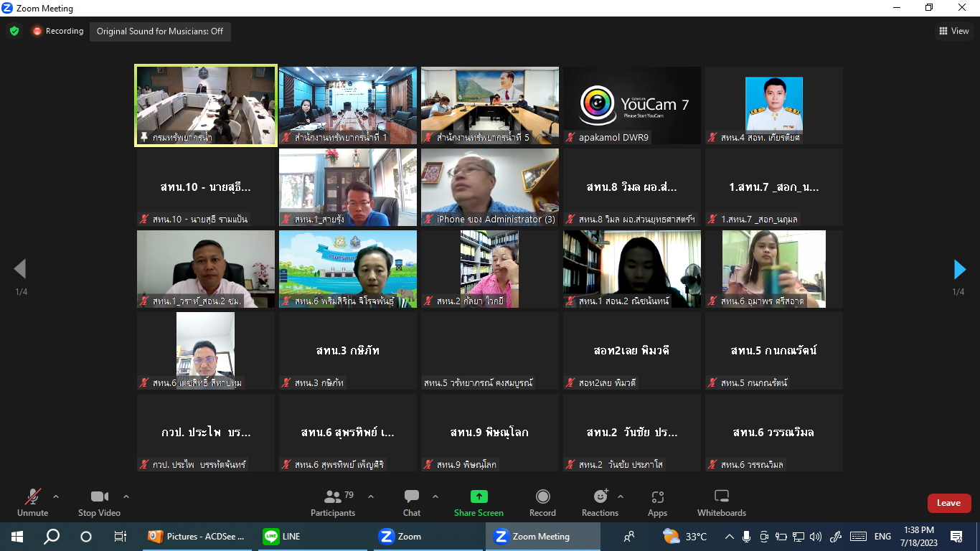Select iPhone ของ Administrator (3) video tile
The width and height of the screenshot is (980, 551).
click(490, 187)
